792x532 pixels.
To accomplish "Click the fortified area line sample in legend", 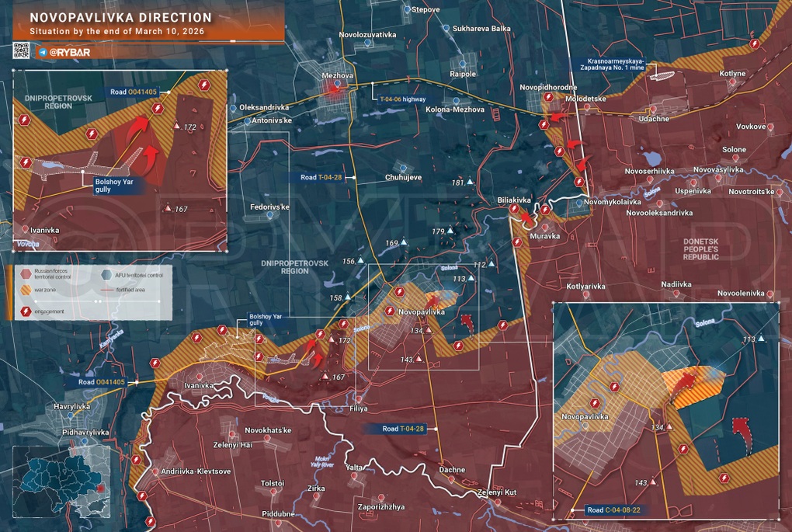I will point(106,290).
